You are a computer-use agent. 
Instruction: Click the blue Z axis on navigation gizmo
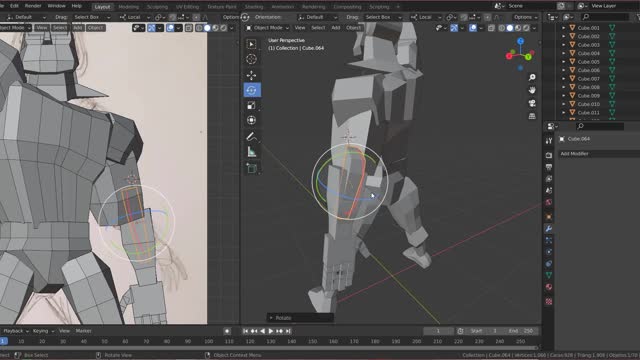coord(520,41)
